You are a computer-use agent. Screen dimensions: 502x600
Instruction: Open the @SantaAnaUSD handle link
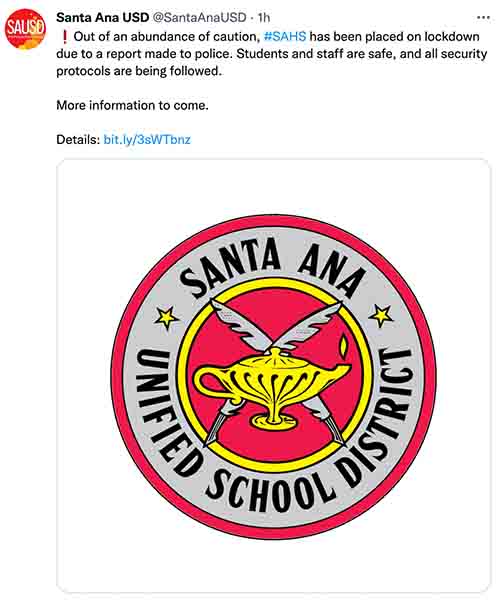(x=199, y=17)
